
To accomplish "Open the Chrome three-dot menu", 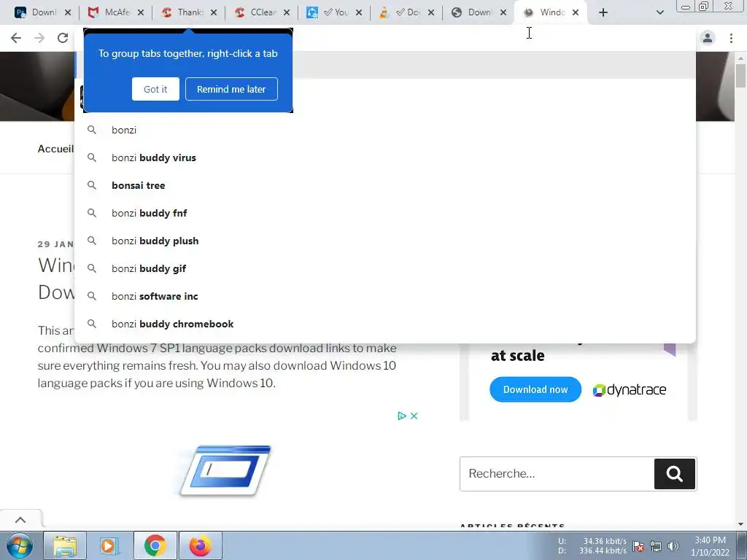I will click(731, 38).
